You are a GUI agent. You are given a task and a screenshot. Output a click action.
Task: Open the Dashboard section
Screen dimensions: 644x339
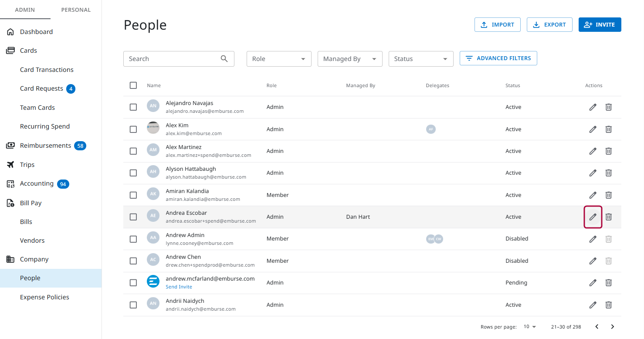pos(36,31)
